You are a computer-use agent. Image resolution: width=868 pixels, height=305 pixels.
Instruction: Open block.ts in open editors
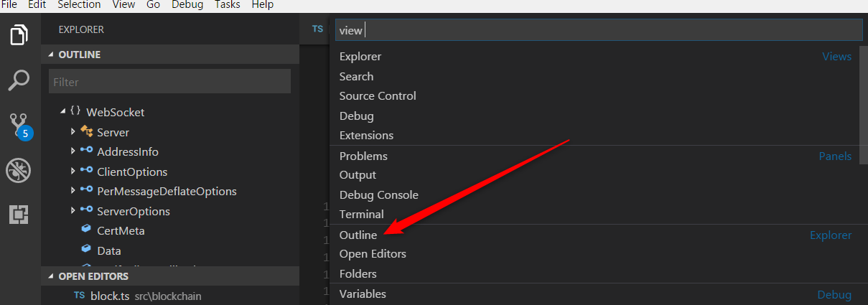109,296
